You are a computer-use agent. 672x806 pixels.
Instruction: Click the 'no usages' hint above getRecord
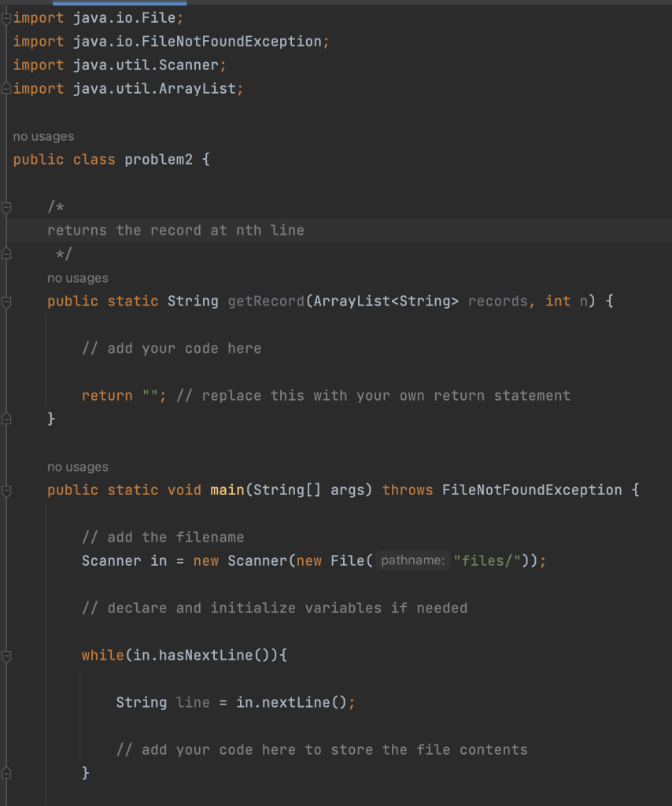click(78, 277)
